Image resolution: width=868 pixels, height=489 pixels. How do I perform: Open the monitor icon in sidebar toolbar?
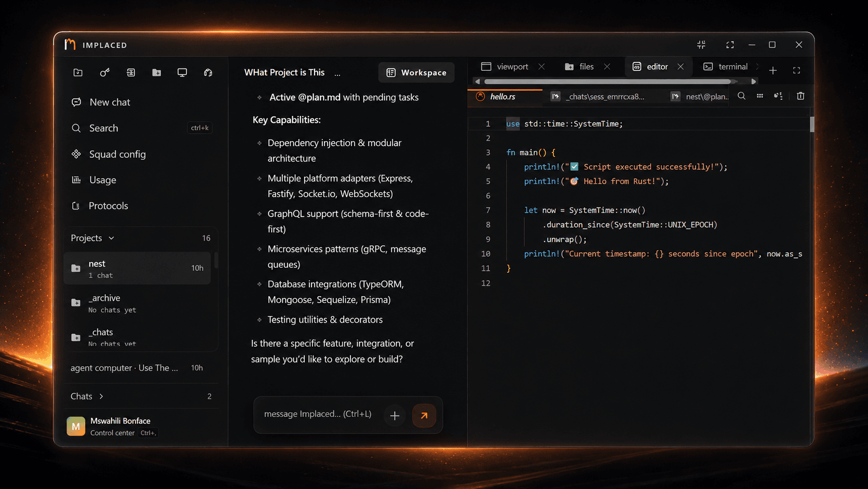[182, 73]
